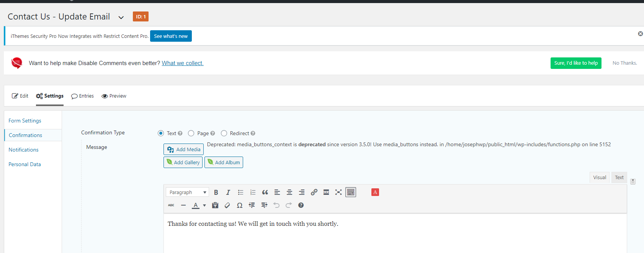Enable distraction-free fullscreen mode

click(338, 193)
